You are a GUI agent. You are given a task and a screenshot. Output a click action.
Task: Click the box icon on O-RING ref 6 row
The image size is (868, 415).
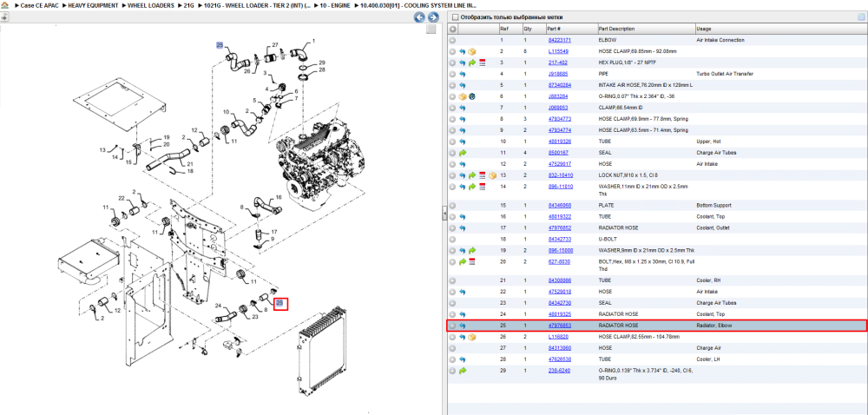click(463, 96)
